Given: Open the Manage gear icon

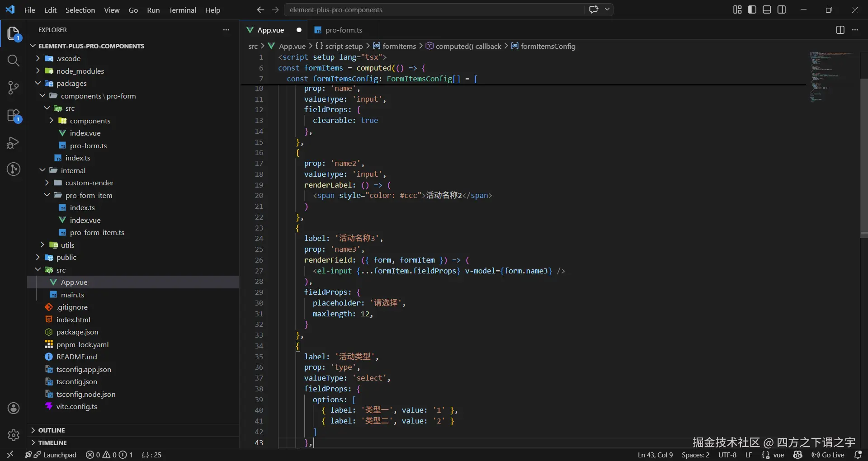Looking at the screenshot, I should pos(14,435).
